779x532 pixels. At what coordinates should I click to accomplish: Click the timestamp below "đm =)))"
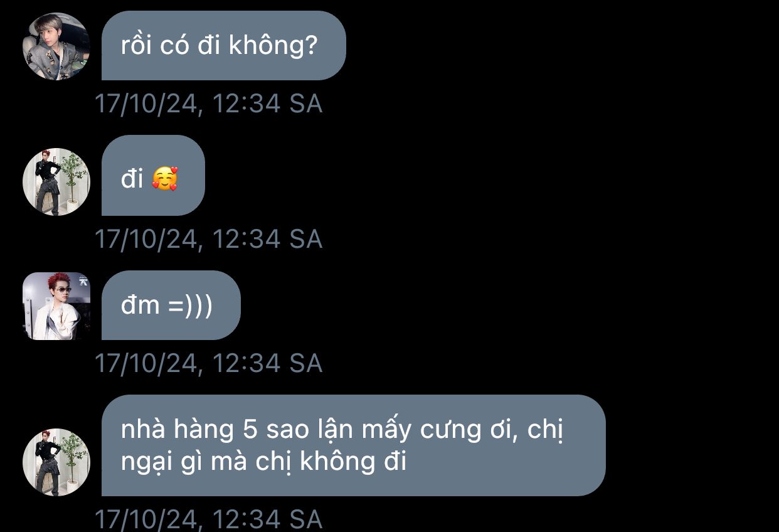point(208,363)
